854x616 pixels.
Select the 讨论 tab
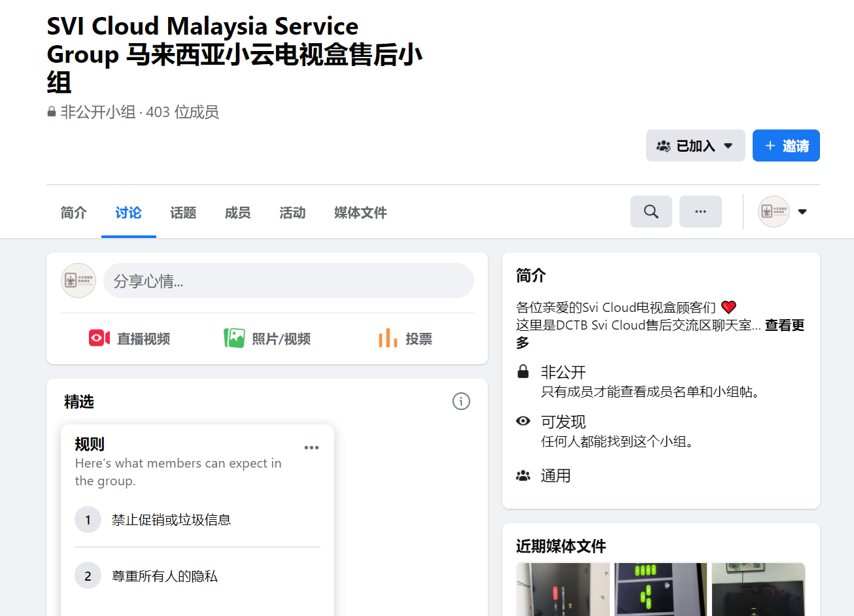click(128, 213)
